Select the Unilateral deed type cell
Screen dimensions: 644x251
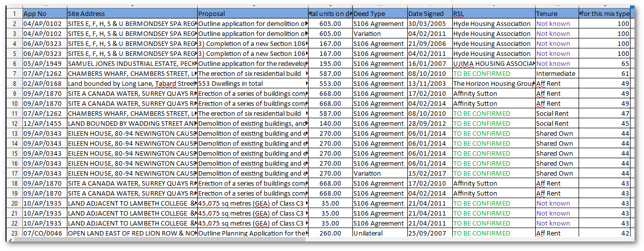pyautogui.click(x=379, y=234)
